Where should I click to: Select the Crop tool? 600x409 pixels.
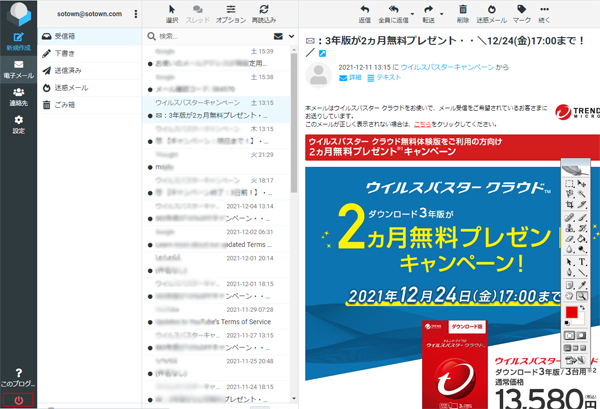pos(569,204)
